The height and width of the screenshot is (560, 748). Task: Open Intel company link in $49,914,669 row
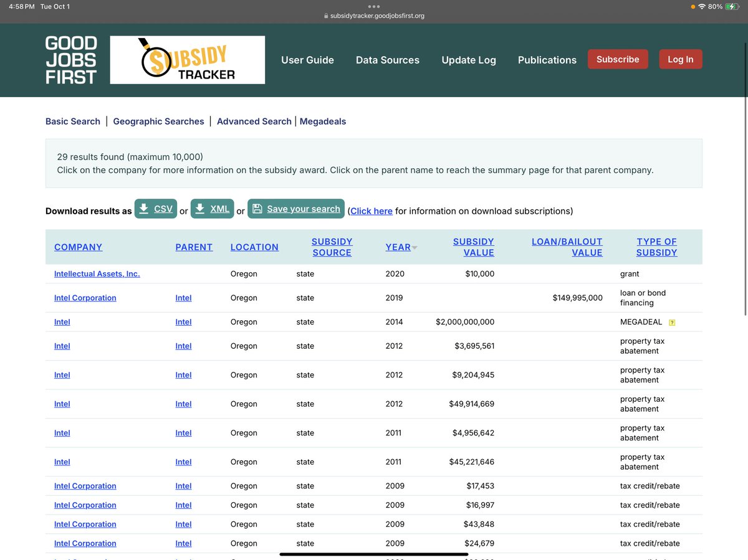62,404
